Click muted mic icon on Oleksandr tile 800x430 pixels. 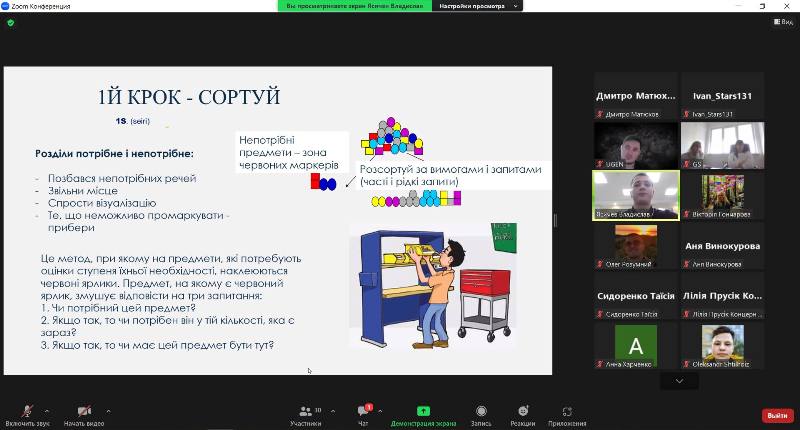(687, 364)
